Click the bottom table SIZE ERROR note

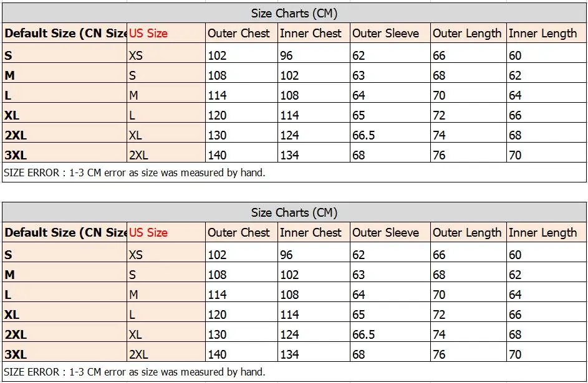134,372
